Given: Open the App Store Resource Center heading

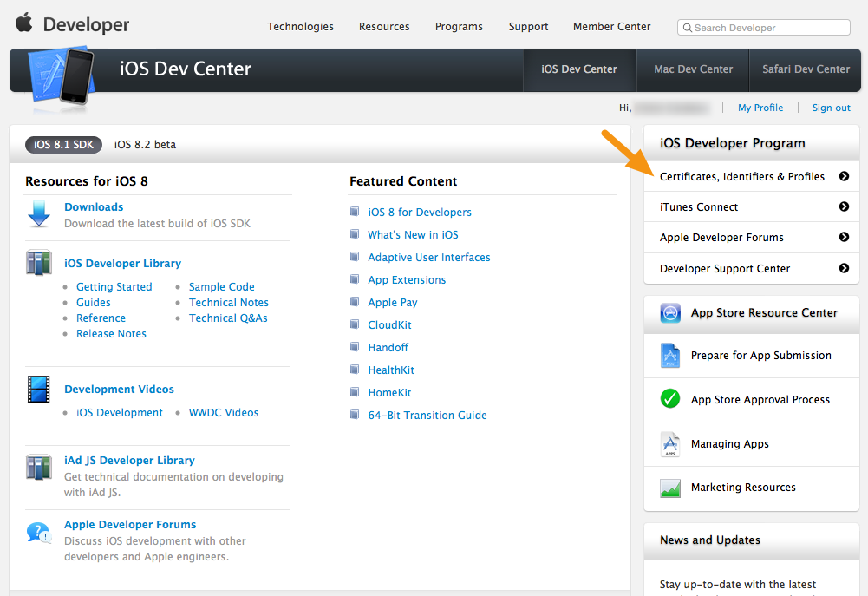Looking at the screenshot, I should (x=764, y=313).
